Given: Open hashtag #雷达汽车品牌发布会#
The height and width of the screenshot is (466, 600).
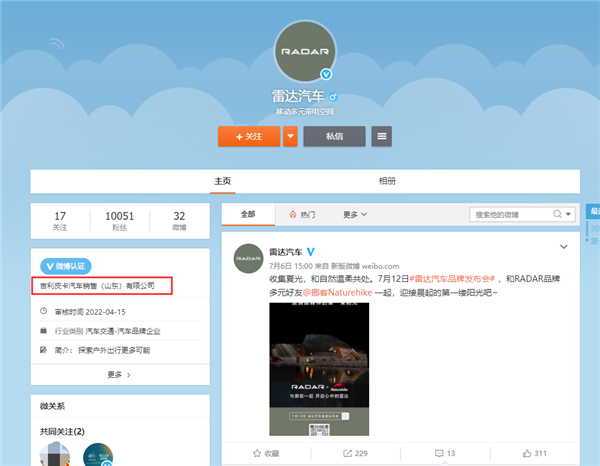Looking at the screenshot, I should (452, 279).
